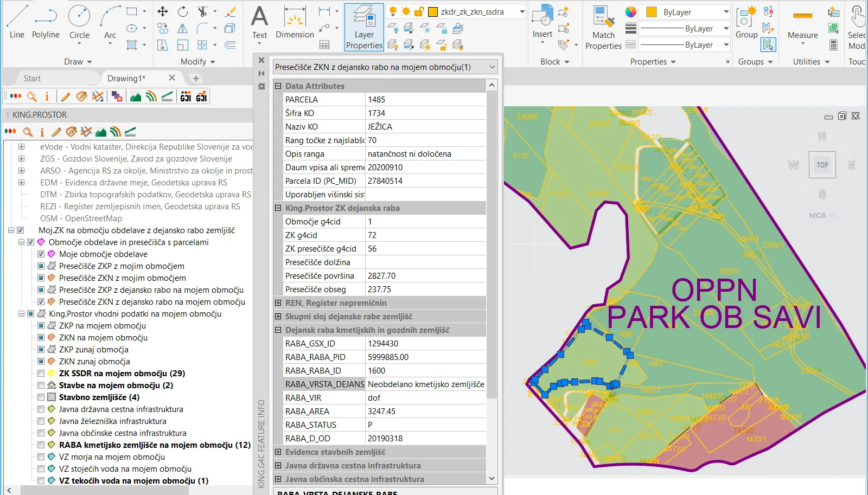The image size is (868, 495).
Task: Expand REN, Register nepremičnin section
Action: [x=278, y=303]
